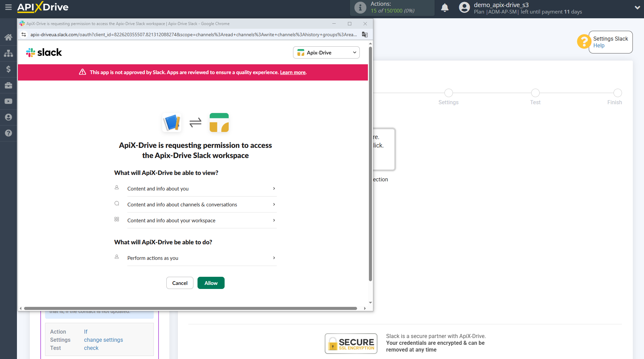Image resolution: width=644 pixels, height=359 pixels.
Task: Click the translate page icon in address bar
Action: 365,35
